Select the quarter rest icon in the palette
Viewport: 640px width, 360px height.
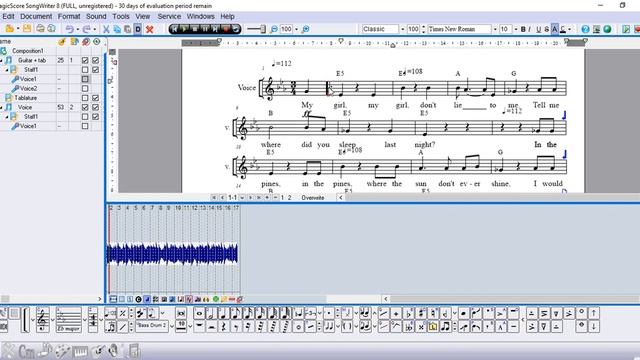[224, 327]
